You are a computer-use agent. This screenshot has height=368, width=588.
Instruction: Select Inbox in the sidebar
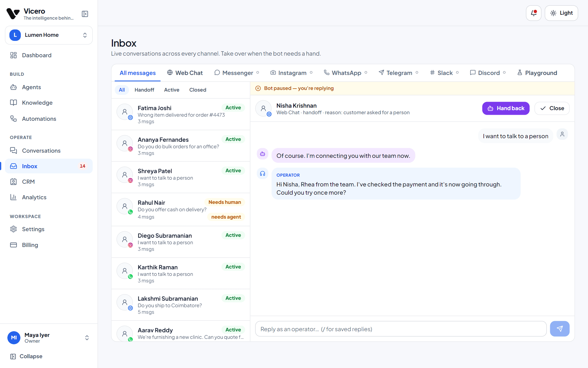49,166
